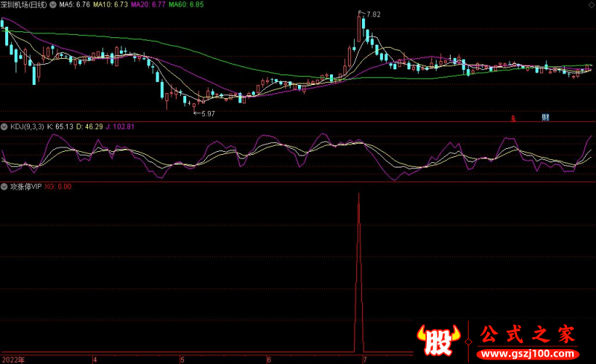Select the green MA60: 6.85 label
Viewport: 596px width, 364px height.
click(186, 5)
